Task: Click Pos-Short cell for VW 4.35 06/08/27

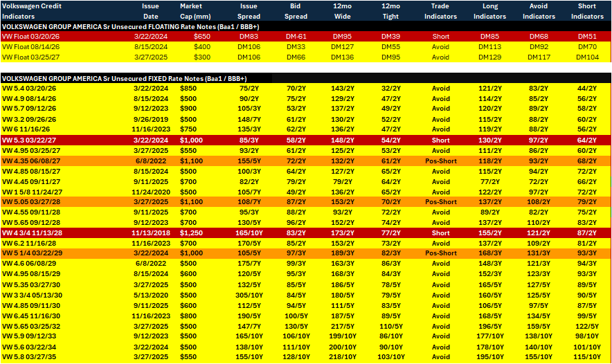Action: click(441, 161)
